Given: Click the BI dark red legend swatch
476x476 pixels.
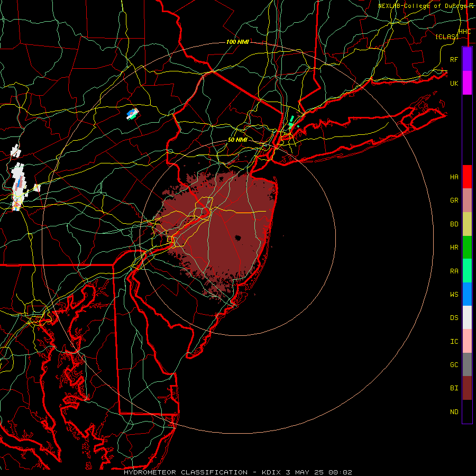Looking at the screenshot, I should coord(467,388).
